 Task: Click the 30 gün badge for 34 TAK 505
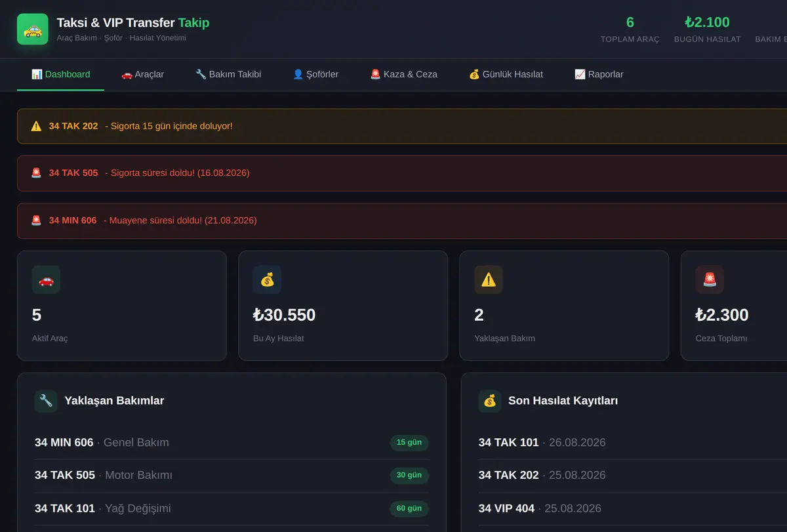409,476
